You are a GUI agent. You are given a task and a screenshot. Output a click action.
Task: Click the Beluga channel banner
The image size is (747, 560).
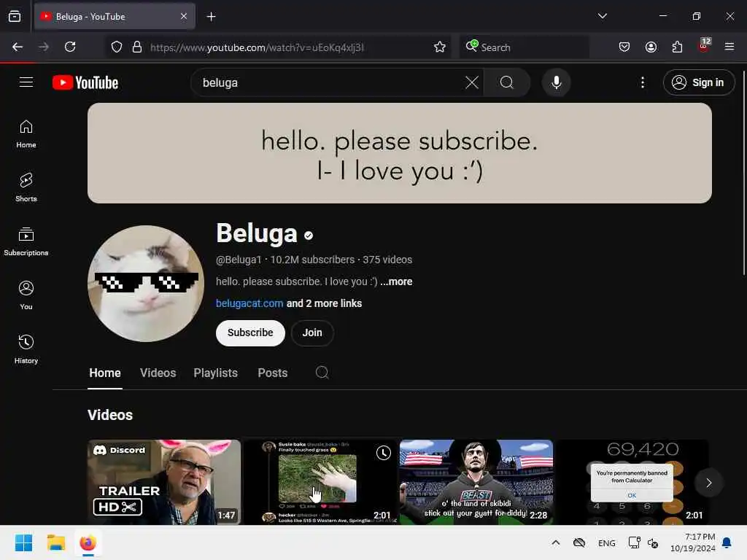point(400,153)
